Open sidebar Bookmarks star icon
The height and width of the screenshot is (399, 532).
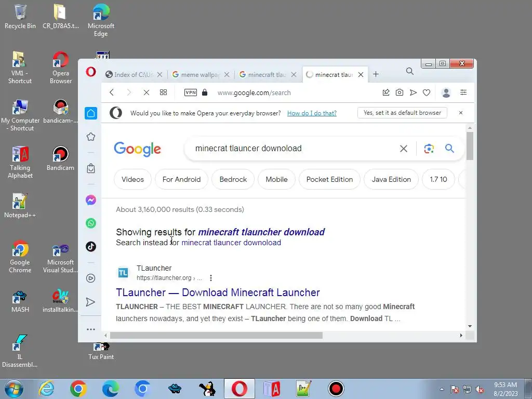pos(90,137)
